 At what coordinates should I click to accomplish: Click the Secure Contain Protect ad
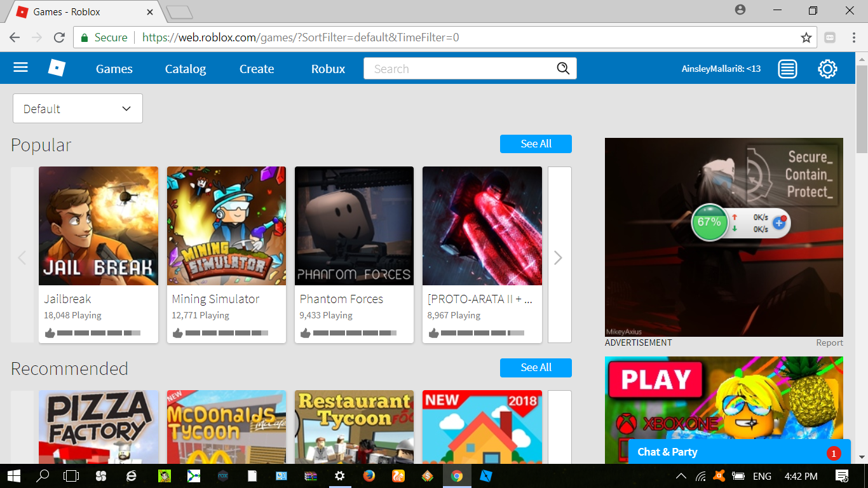[724, 237]
